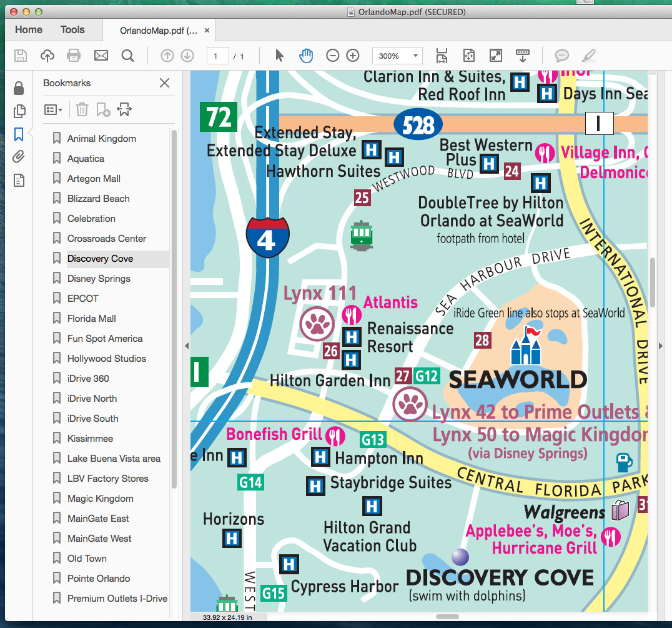Choose the Selection arrow tool
This screenshot has height=628, width=672.
click(x=279, y=56)
